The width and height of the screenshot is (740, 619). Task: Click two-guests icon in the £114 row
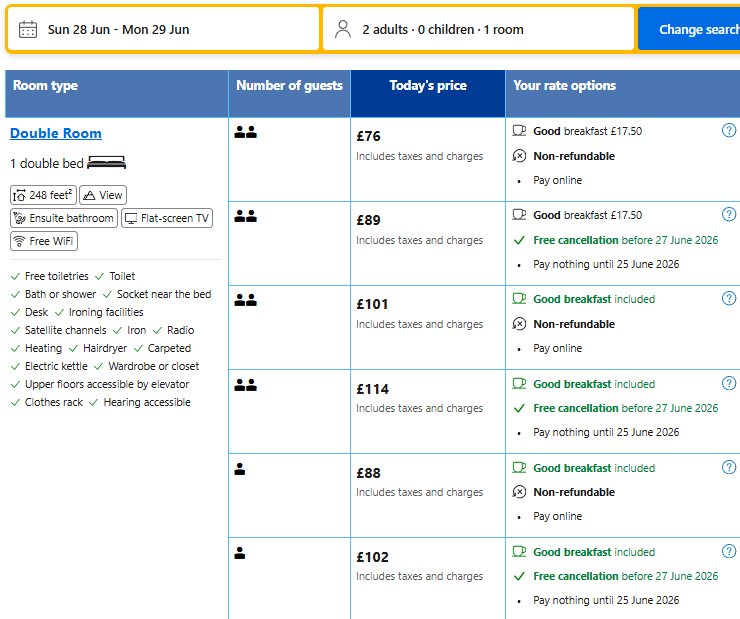[x=245, y=385]
